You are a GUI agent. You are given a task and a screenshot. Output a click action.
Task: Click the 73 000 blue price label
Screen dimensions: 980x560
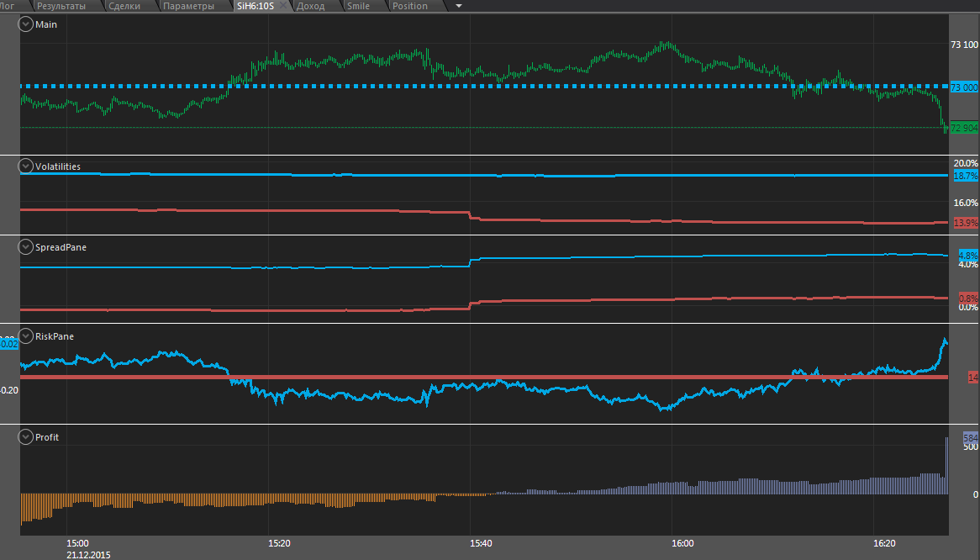(x=964, y=87)
